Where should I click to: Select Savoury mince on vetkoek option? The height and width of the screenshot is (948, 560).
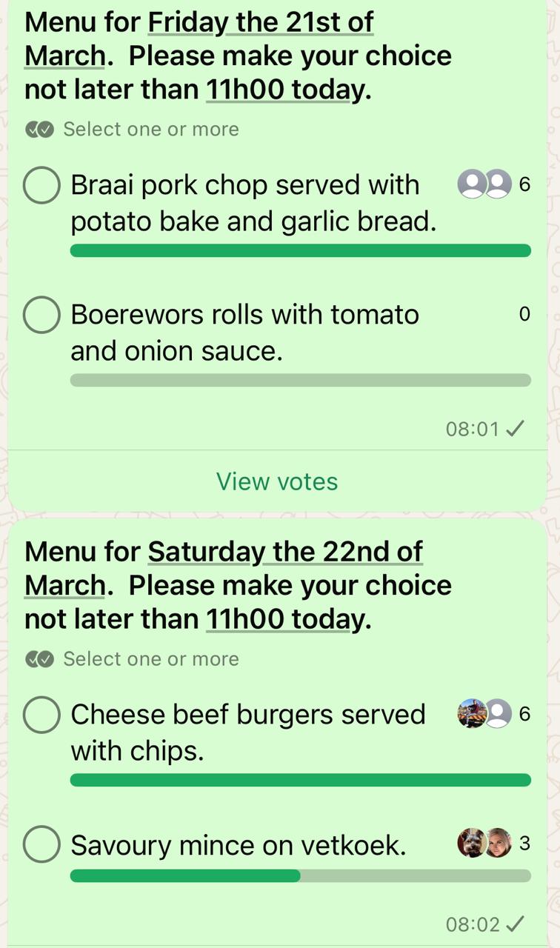(x=41, y=844)
